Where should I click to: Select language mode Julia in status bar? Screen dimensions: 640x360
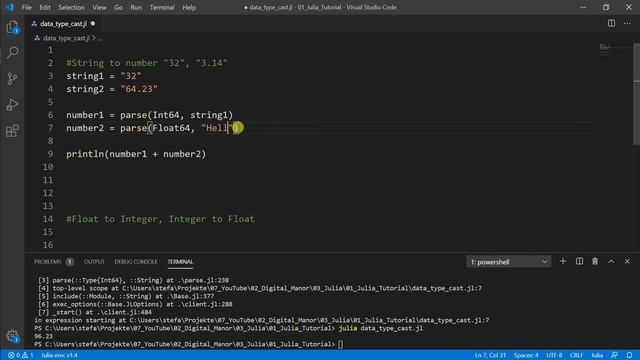(597, 355)
